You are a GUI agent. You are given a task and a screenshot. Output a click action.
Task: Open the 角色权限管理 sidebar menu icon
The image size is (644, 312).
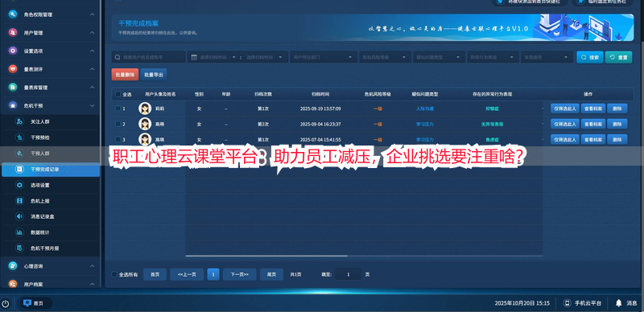point(13,14)
